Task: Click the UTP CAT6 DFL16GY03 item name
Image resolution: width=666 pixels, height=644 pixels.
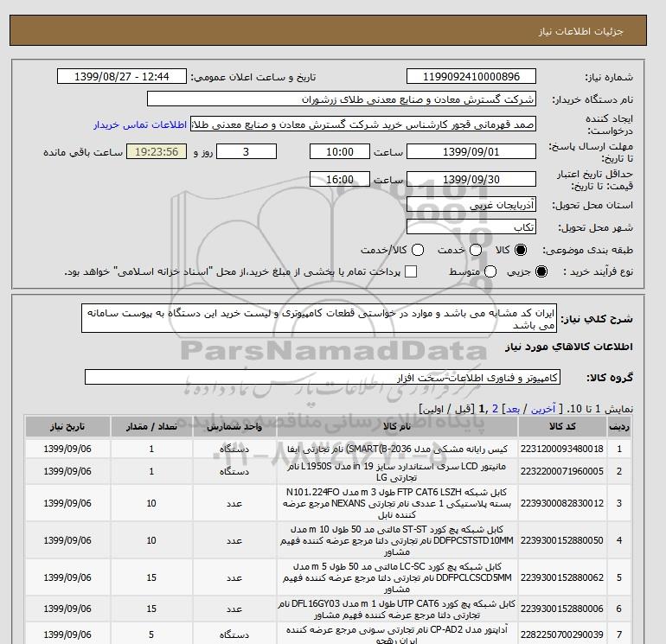Action: click(x=397, y=609)
